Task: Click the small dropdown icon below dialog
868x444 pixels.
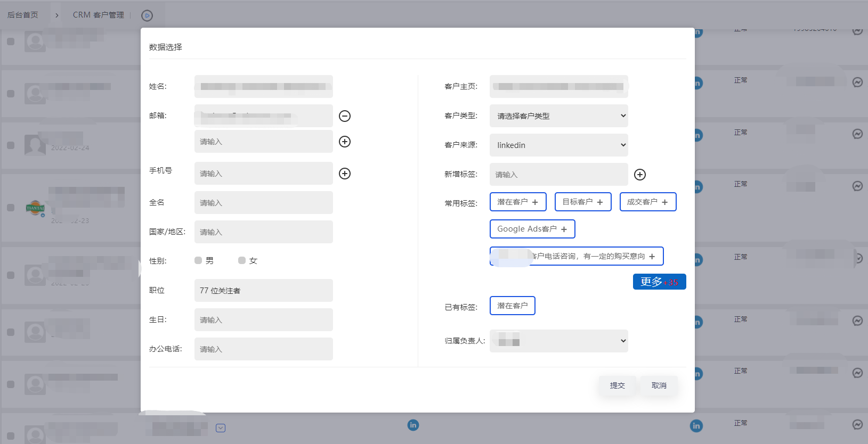Action: [x=221, y=428]
